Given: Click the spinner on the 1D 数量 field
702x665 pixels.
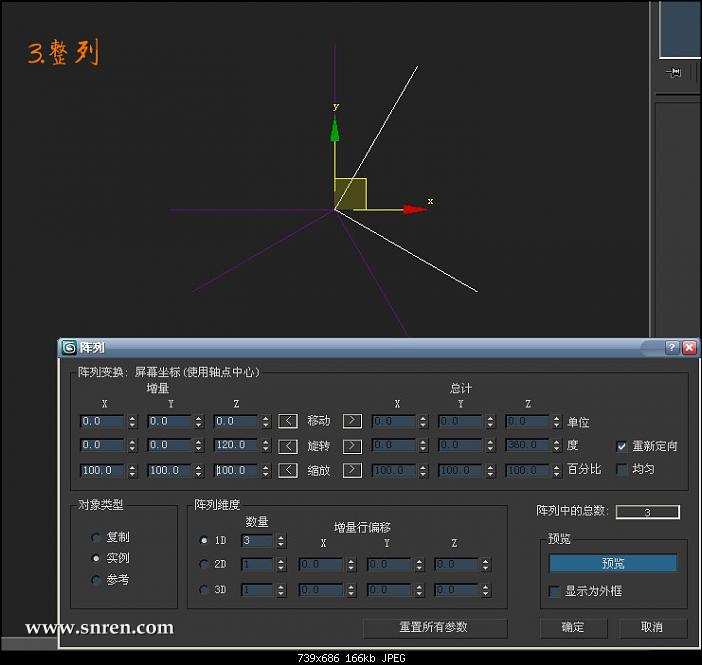Looking at the screenshot, I should [x=281, y=541].
